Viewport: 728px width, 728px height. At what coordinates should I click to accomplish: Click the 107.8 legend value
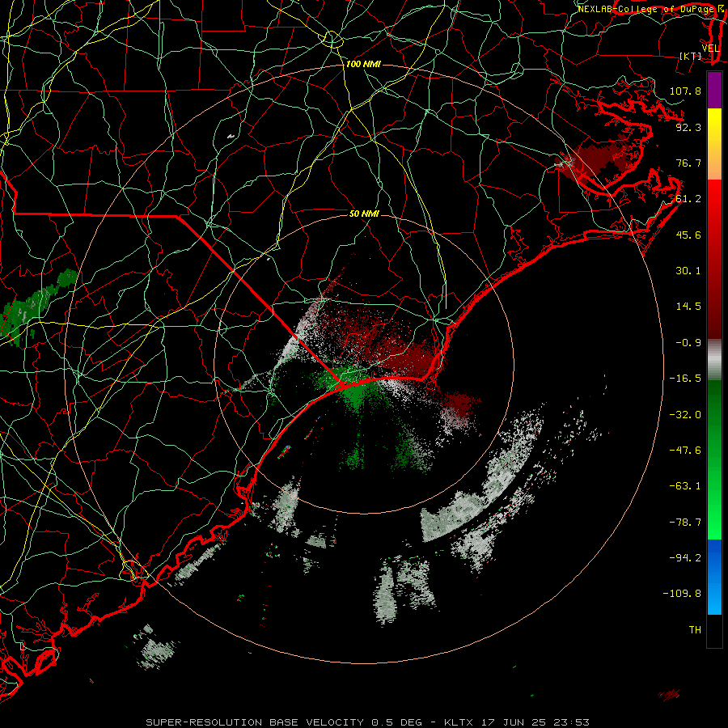[x=685, y=91]
